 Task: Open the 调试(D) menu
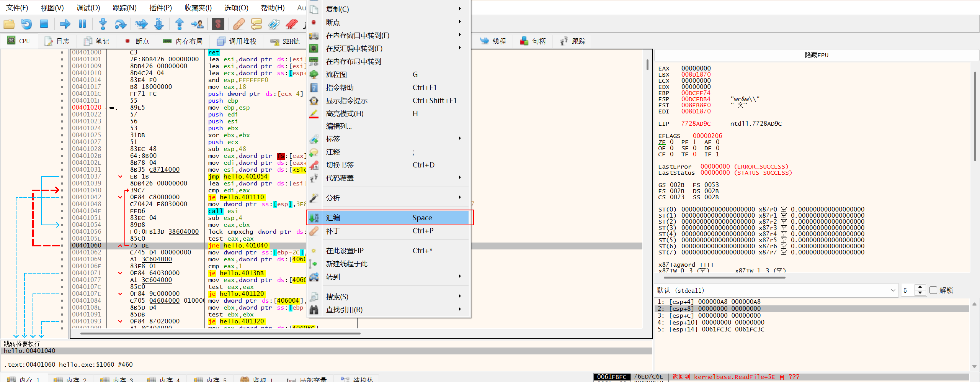(x=88, y=8)
